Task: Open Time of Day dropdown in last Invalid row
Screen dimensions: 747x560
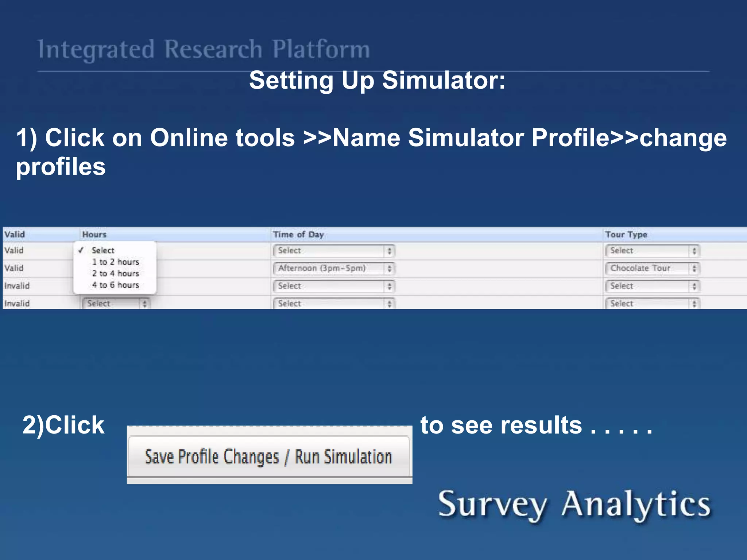Action: pyautogui.click(x=334, y=303)
